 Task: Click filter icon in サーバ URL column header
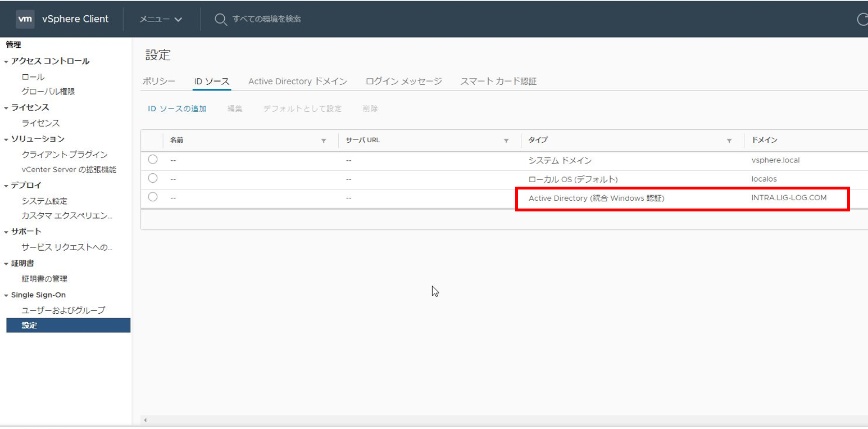(x=506, y=141)
